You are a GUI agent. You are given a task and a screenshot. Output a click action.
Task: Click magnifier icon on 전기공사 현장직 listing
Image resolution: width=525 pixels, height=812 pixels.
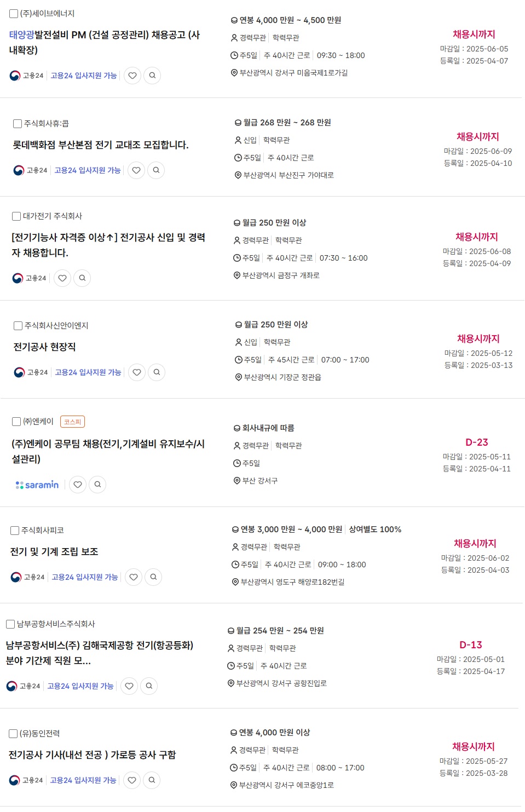pos(157,372)
